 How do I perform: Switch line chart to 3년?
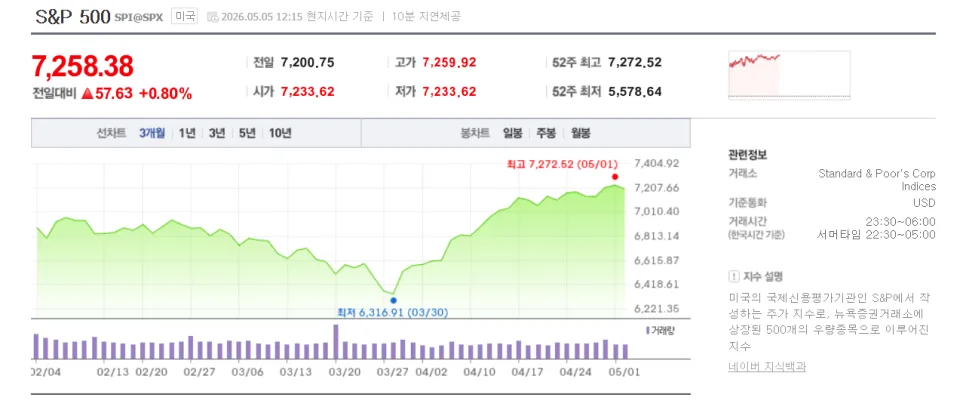[x=217, y=133]
